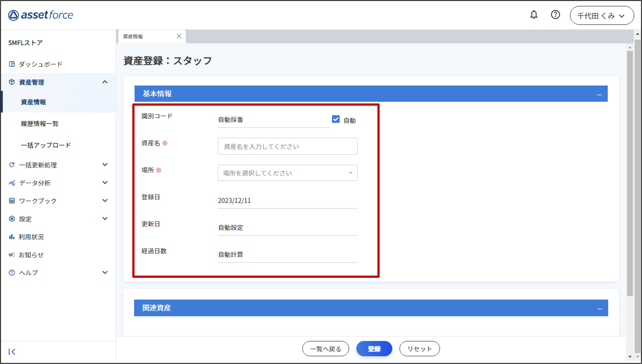Collapse the sidebar with the arrow icon
The width and height of the screenshot is (642, 364).
pyautogui.click(x=12, y=352)
